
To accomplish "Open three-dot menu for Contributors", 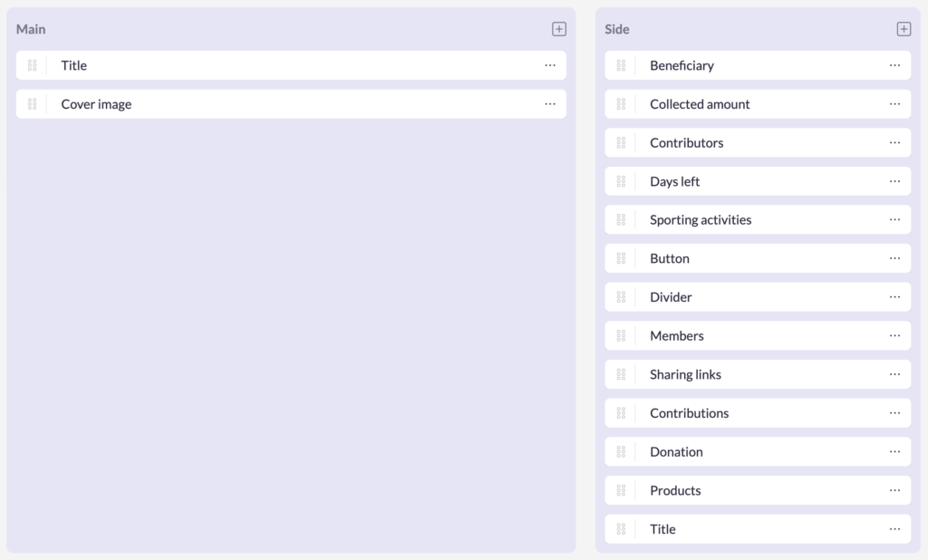I will (x=894, y=143).
